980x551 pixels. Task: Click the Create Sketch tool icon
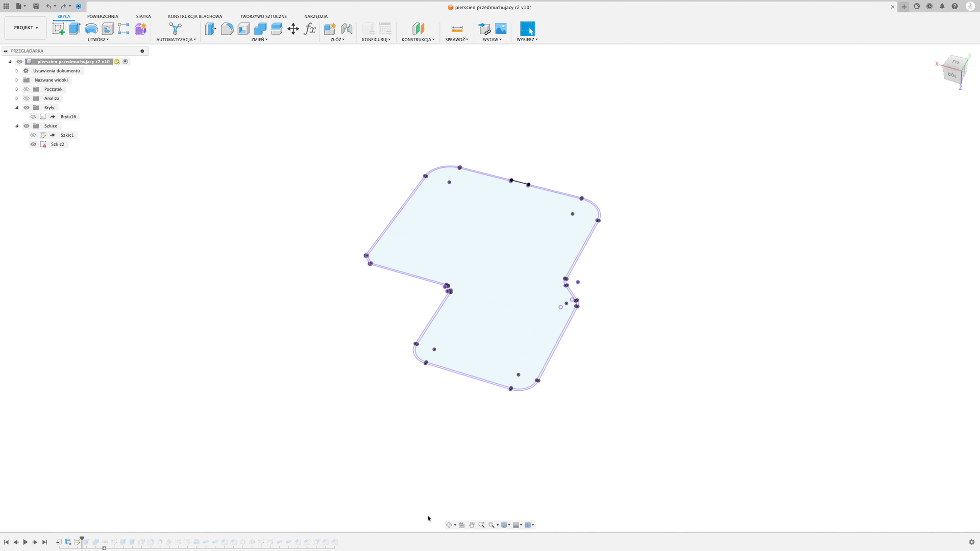tap(58, 29)
